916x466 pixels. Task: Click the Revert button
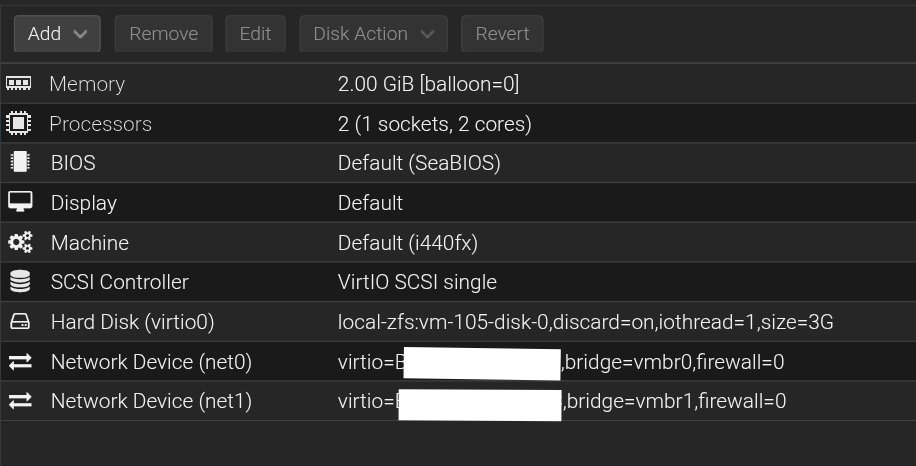[502, 34]
